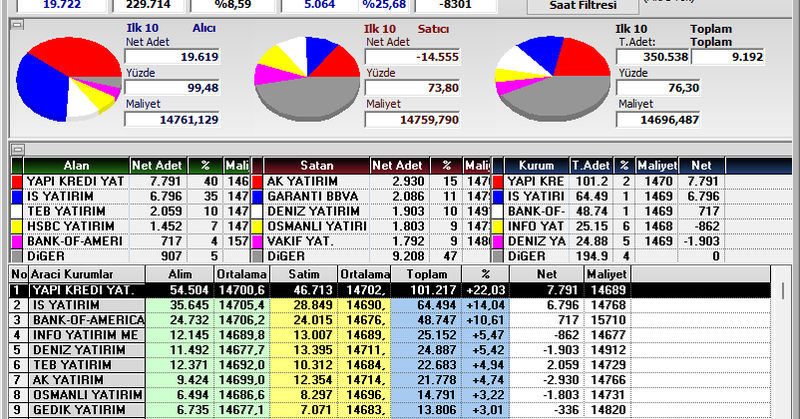Screen dimensions: 800x419
Task: Select the Satıcı Yüzde field 73,80
Action: [412, 88]
